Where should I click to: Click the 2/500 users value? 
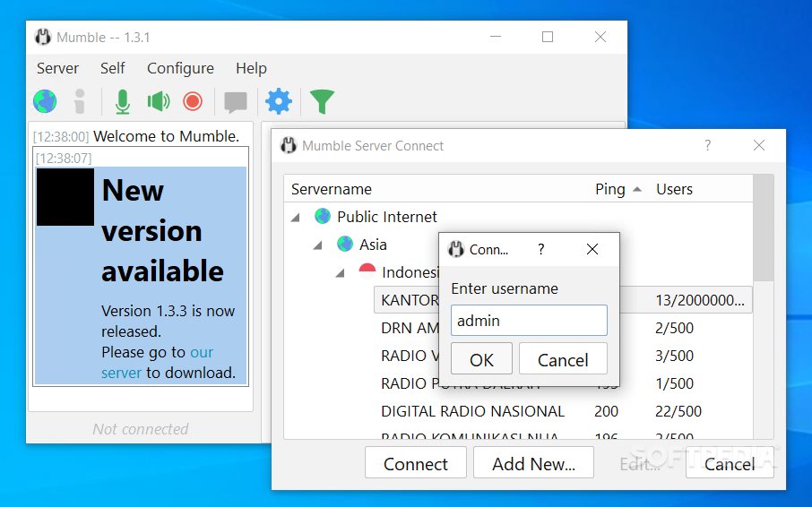[x=674, y=328]
